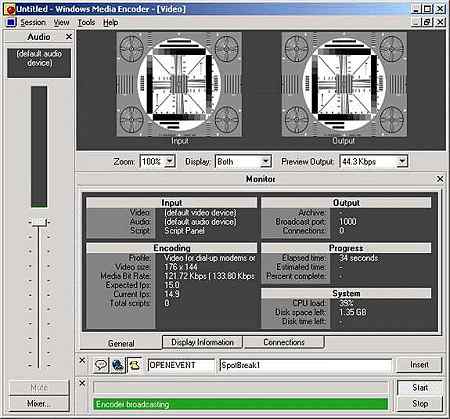
Task: Click the Input video preview
Action: (x=179, y=84)
